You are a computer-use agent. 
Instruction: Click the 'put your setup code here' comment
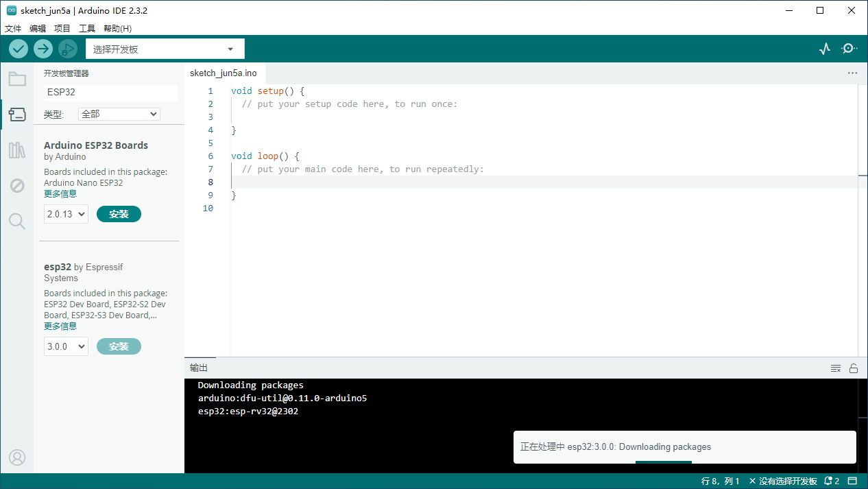(x=350, y=104)
